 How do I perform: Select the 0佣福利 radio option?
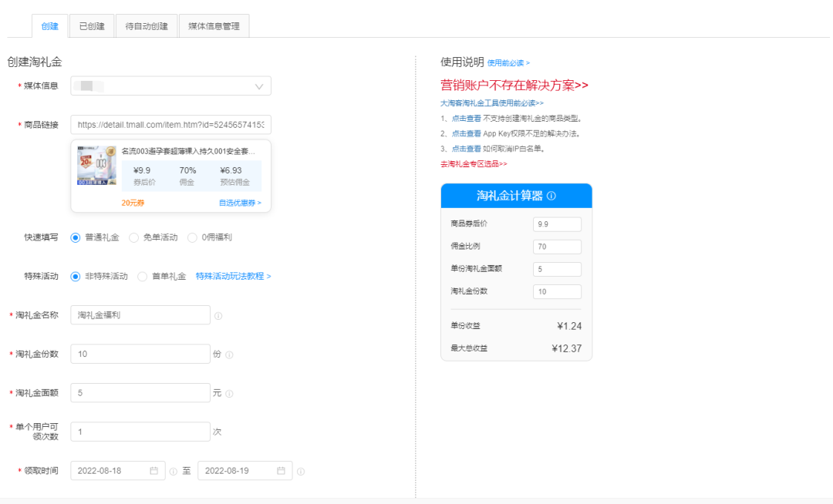193,237
